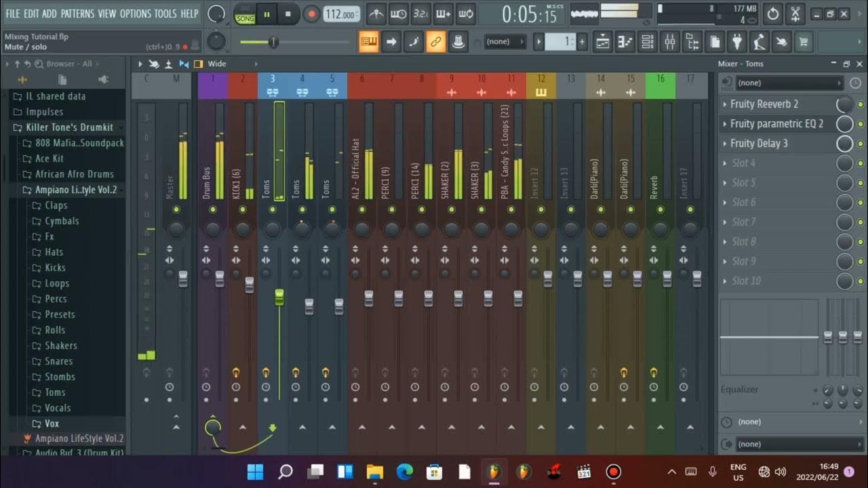868x488 pixels.
Task: Mute the AL2 - Official Hat track LED
Action: (x=362, y=210)
